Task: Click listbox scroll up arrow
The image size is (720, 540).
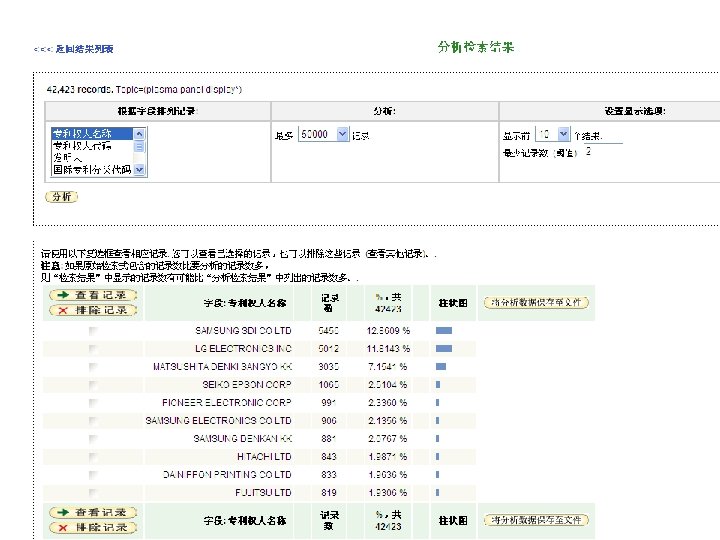Action: coord(139,134)
